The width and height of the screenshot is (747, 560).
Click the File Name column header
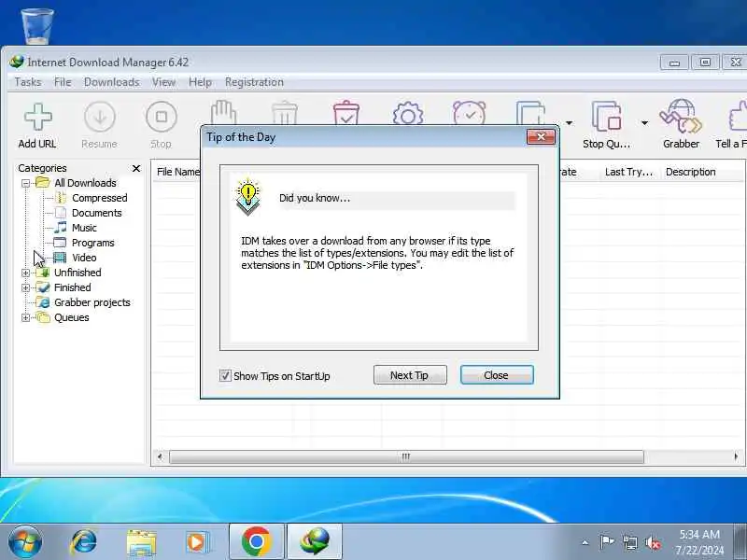click(177, 172)
